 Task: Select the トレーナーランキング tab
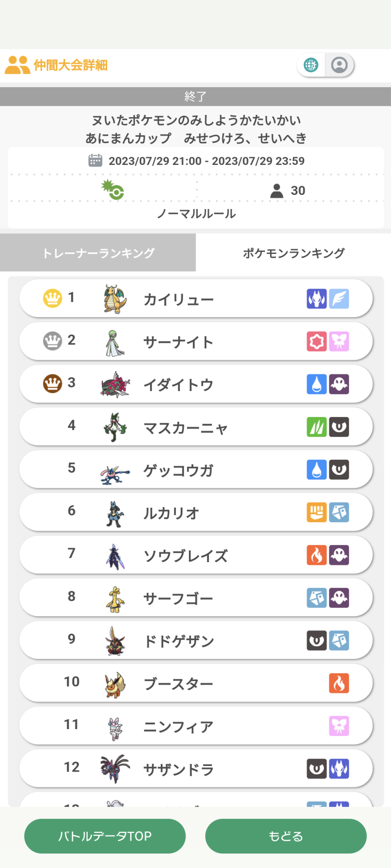98,253
